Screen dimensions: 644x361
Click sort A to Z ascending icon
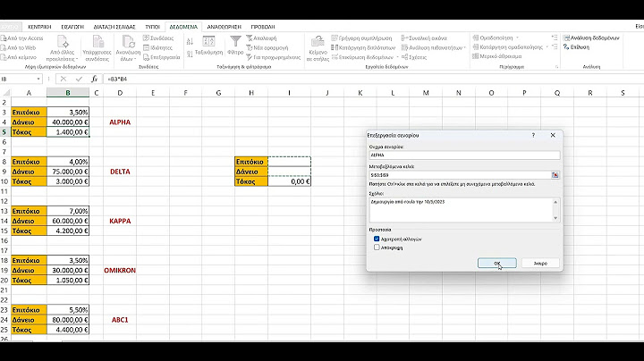coord(190,41)
